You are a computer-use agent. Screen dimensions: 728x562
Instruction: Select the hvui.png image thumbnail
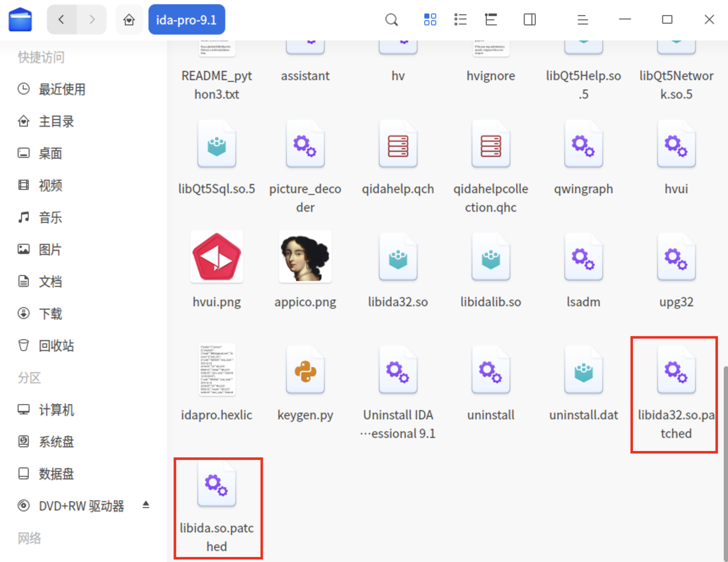[217, 257]
